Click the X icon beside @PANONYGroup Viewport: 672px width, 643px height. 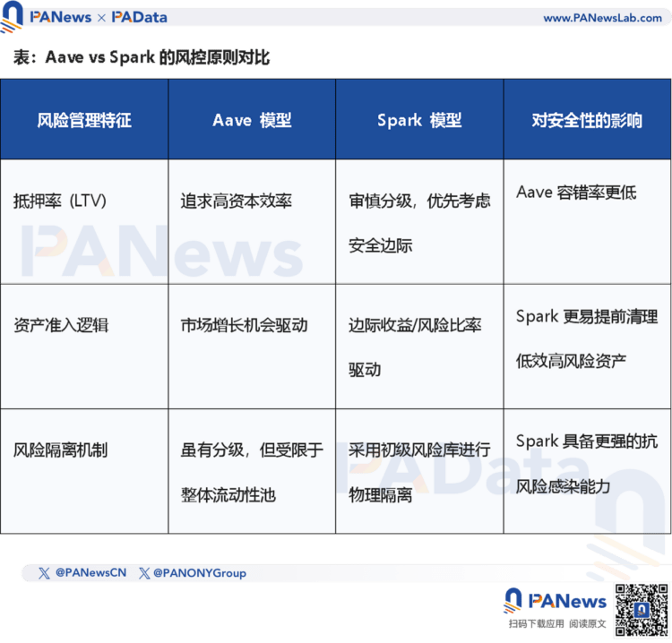[x=144, y=573]
